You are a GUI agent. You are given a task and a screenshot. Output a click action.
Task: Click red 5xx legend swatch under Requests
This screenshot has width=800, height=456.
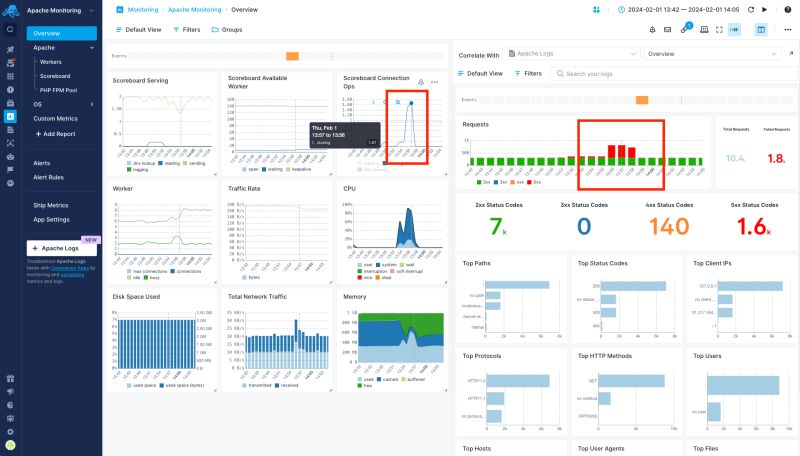[x=530, y=182]
